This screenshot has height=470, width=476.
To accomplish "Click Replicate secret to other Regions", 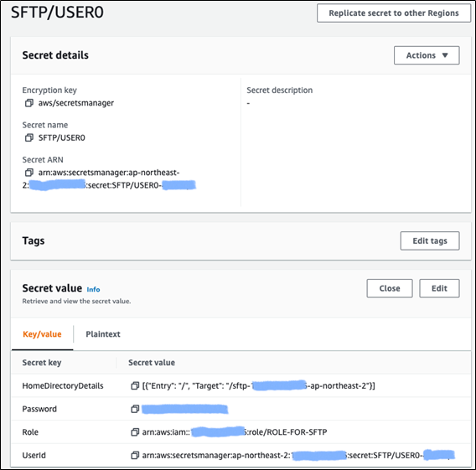I will tap(394, 13).
